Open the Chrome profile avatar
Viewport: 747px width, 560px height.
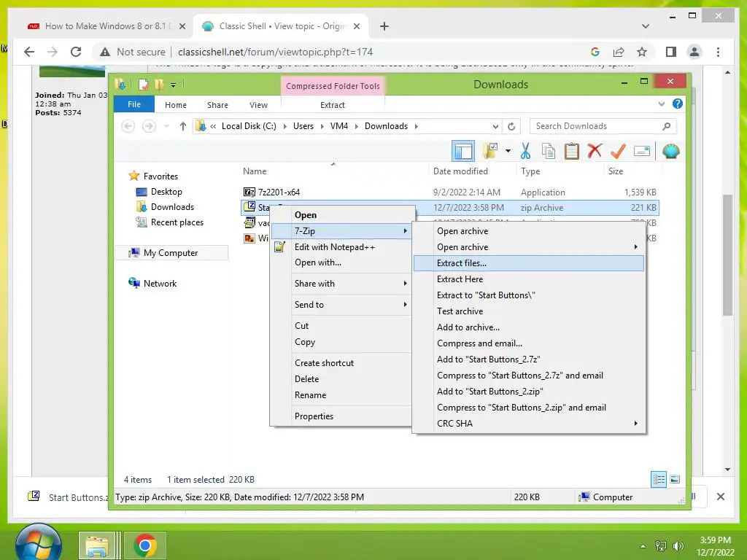coord(694,52)
